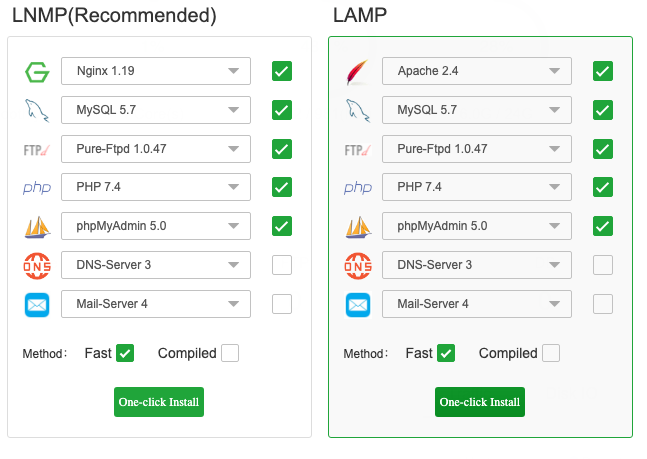Click the MySQL dolphin icon in LNMP
Image resolution: width=647 pixels, height=459 pixels.
point(37,110)
